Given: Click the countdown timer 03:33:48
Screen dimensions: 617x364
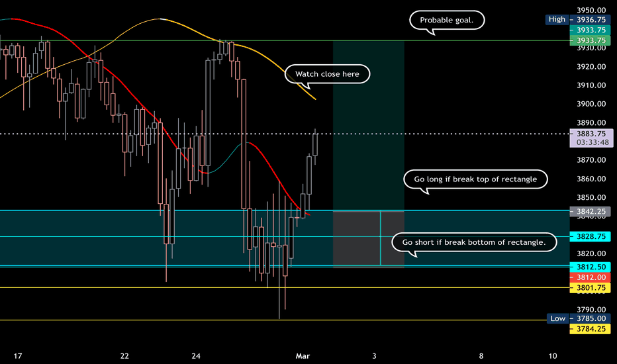Looking at the screenshot, I should pos(593,142).
